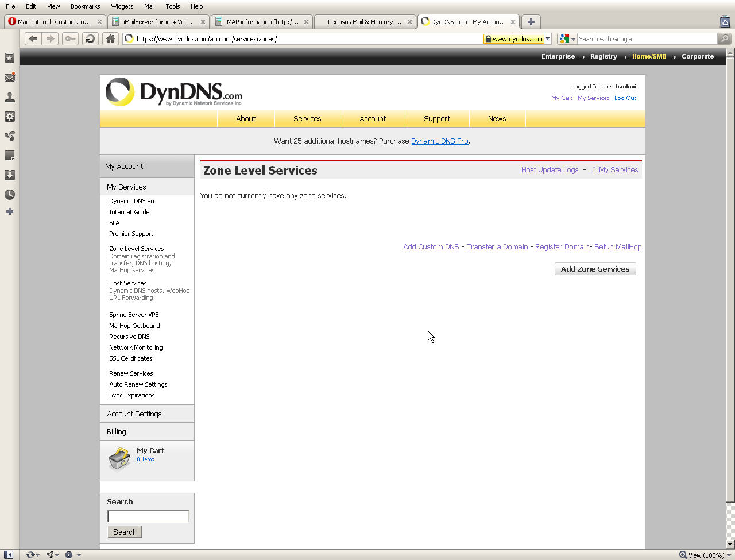Image resolution: width=735 pixels, height=560 pixels.
Task: Click Opera Unite icon in status bar
Action: click(50, 555)
